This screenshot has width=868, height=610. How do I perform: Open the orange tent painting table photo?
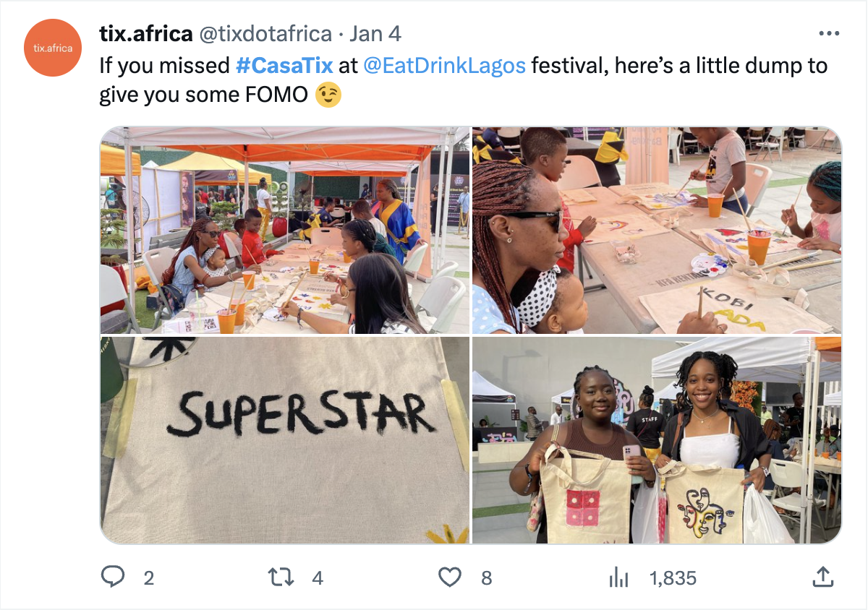point(285,231)
